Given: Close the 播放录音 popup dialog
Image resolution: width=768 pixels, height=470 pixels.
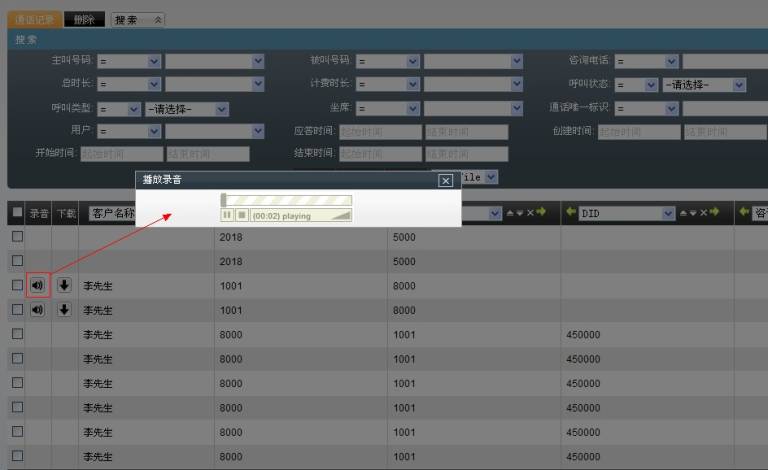Looking at the screenshot, I should (446, 180).
